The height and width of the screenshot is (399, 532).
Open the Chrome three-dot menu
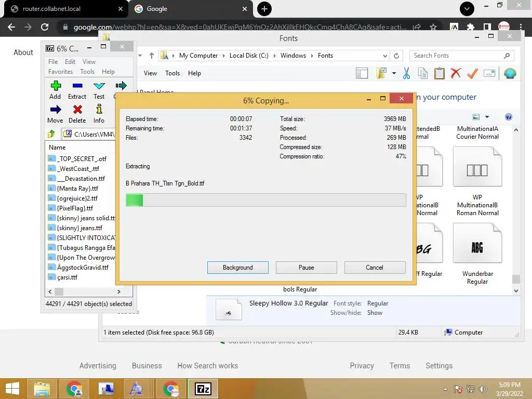tap(521, 27)
